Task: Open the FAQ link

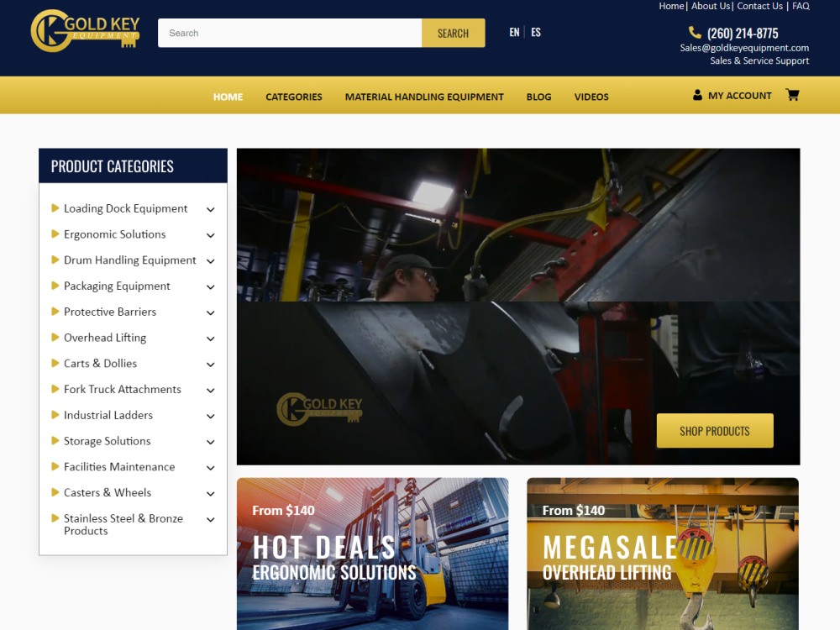Action: coord(801,6)
